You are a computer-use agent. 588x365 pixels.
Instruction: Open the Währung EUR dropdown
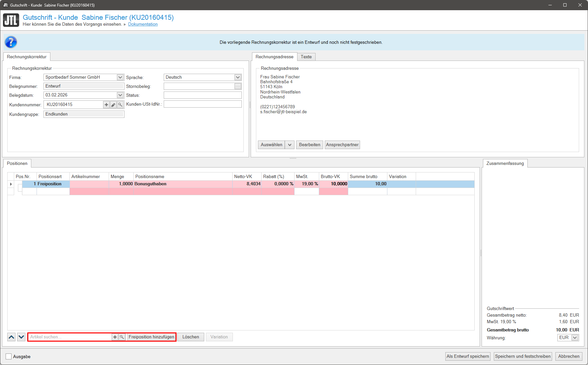click(575, 338)
